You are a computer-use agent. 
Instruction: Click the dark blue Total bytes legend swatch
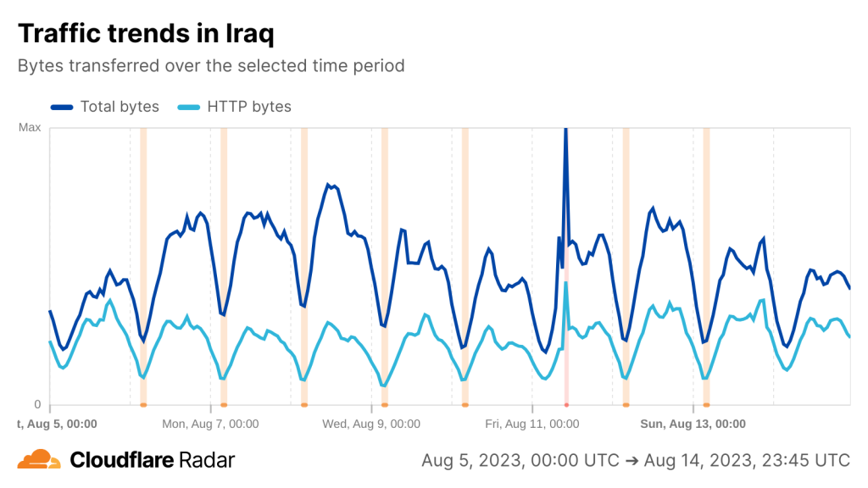pyautogui.click(x=62, y=107)
